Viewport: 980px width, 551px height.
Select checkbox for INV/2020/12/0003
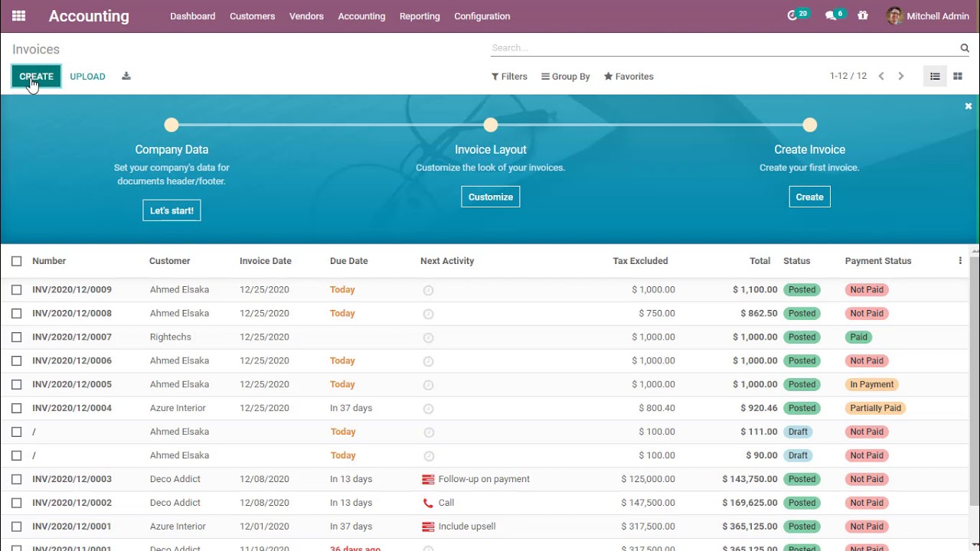17,480
